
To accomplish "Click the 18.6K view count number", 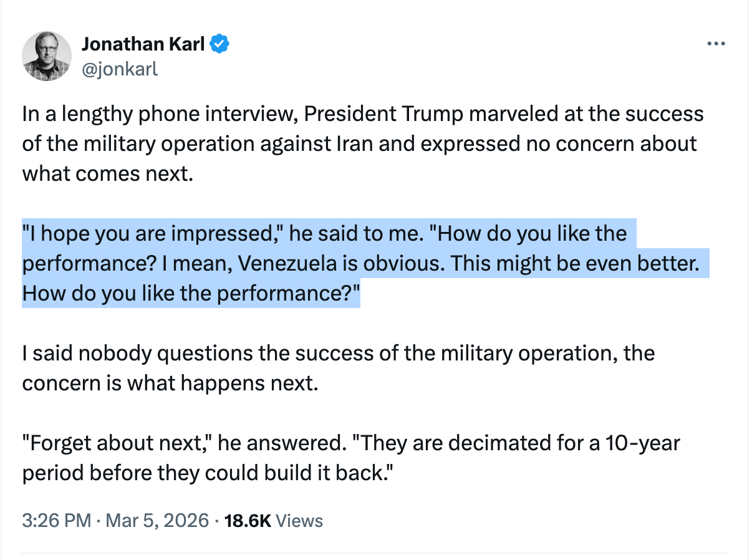I will pos(247,520).
